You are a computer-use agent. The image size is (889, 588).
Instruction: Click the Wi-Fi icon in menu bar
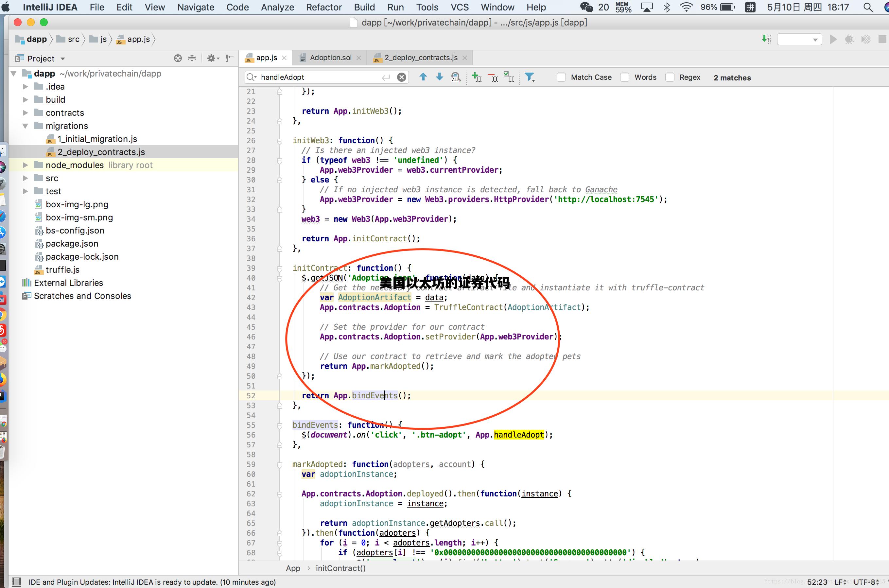click(686, 7)
